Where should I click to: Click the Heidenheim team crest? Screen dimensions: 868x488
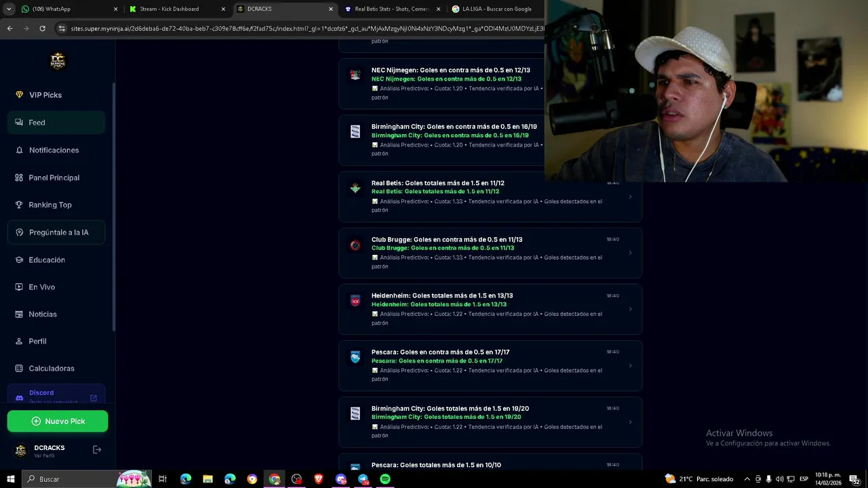click(355, 301)
